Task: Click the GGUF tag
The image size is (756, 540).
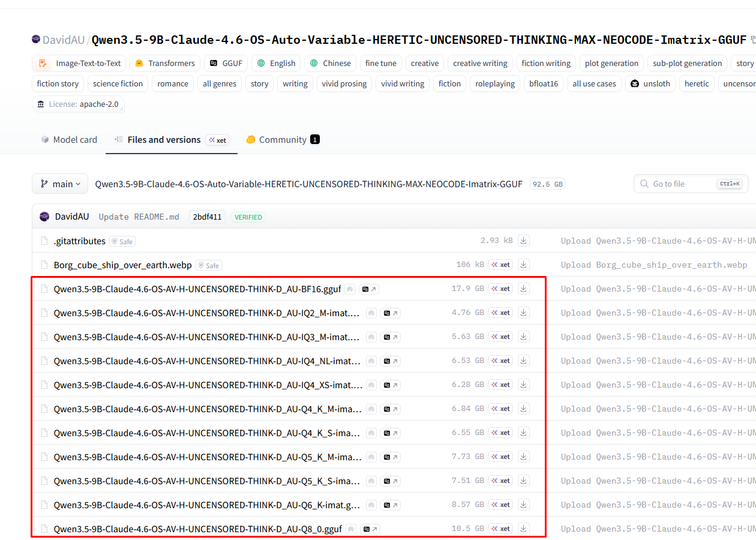Action: point(226,63)
